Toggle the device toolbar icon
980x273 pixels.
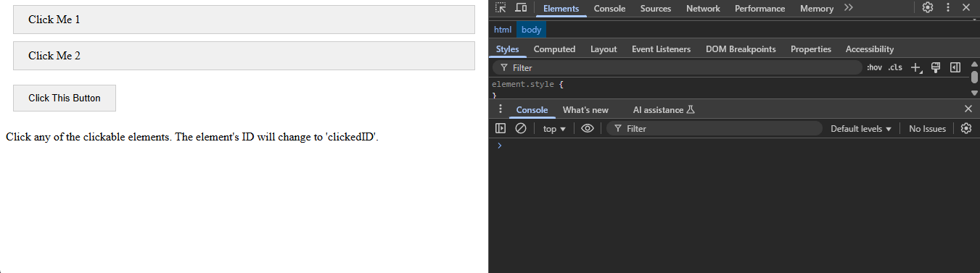pyautogui.click(x=521, y=8)
